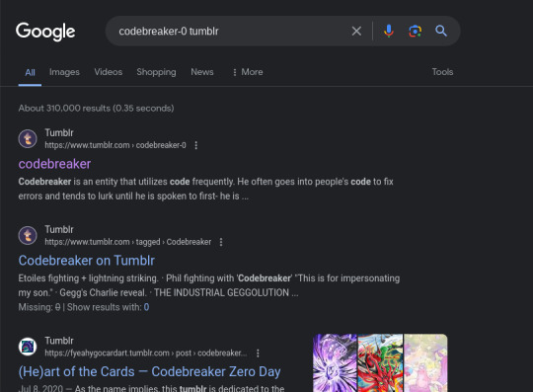Screen dimensions: 533x392
Task: Click the tumblr.com › codebreaker-0 URL
Action: tap(115, 145)
